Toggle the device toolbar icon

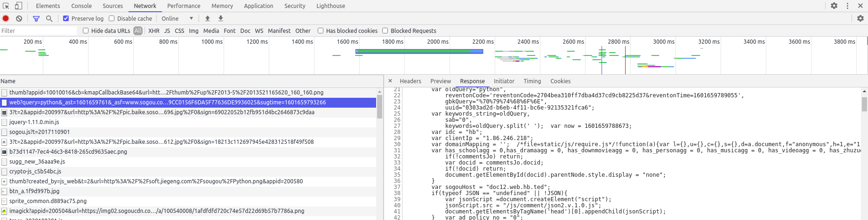(x=18, y=6)
